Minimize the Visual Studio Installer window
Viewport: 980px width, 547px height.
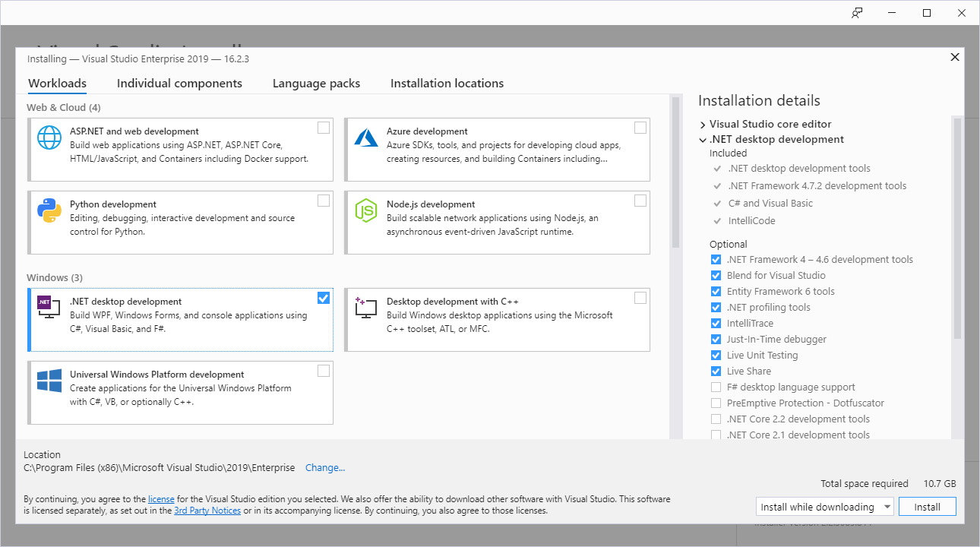pos(892,13)
